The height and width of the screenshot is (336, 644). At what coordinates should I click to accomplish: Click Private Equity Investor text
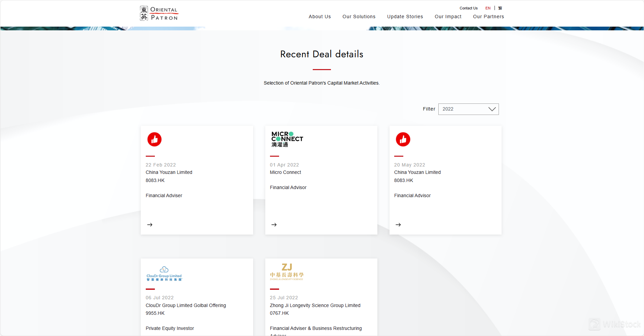click(170, 328)
